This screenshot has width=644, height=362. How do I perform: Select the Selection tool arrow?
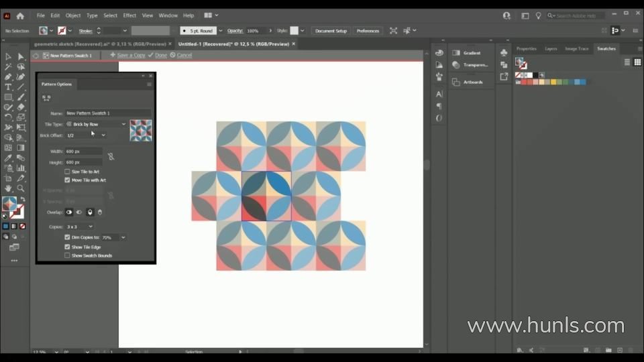(x=8, y=56)
